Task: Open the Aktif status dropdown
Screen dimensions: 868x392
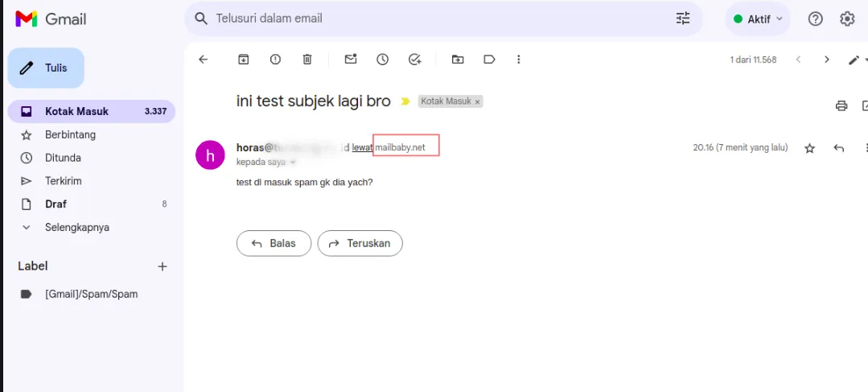Action: pos(758,19)
